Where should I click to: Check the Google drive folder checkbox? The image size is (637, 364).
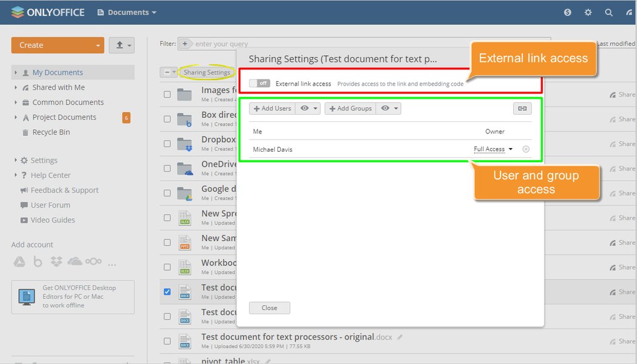(167, 193)
